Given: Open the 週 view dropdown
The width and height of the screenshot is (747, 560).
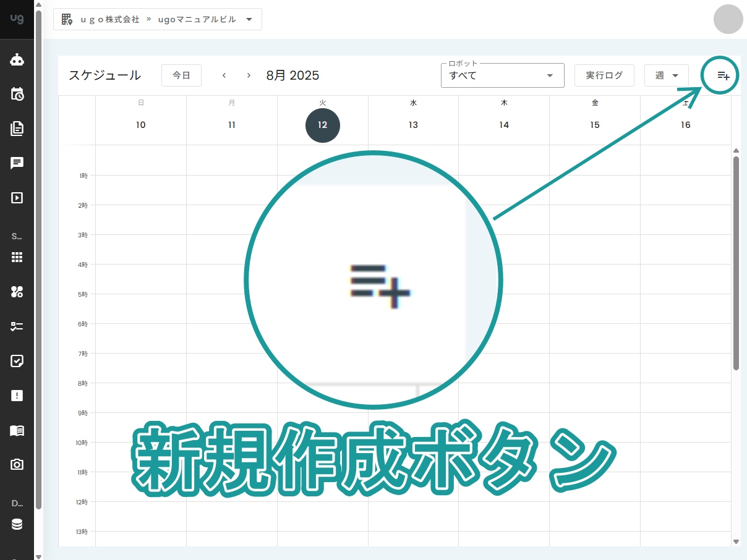Looking at the screenshot, I should pos(667,75).
